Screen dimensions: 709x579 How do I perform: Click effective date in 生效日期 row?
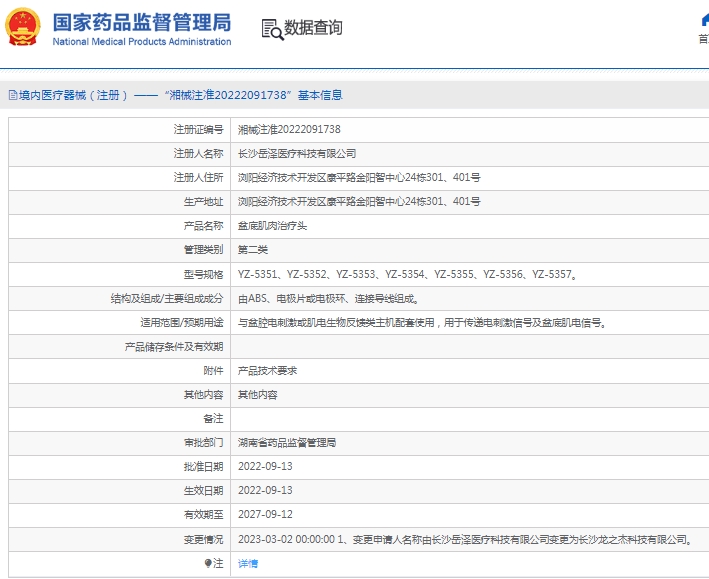click(x=265, y=490)
